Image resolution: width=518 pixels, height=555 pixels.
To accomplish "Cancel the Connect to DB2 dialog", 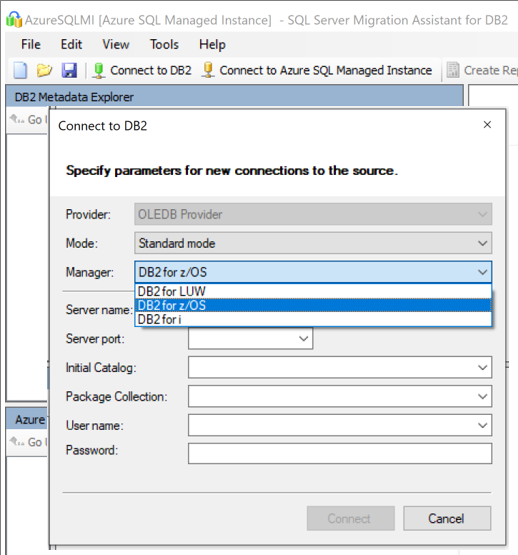I will coord(447,518).
